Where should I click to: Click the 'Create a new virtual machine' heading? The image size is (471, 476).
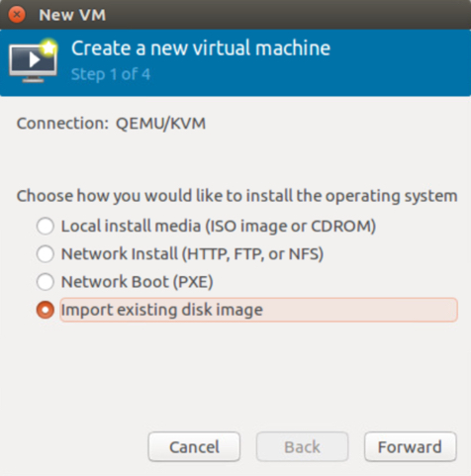point(201,48)
